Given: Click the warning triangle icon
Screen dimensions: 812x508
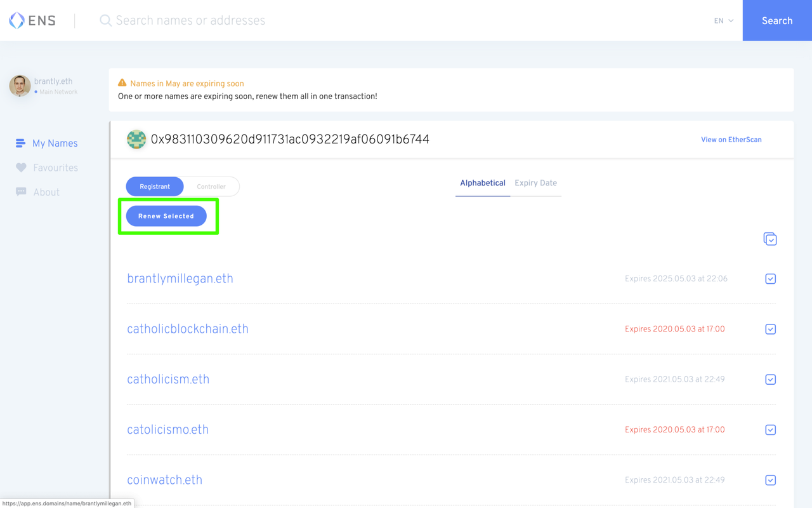Looking at the screenshot, I should pyautogui.click(x=122, y=83).
